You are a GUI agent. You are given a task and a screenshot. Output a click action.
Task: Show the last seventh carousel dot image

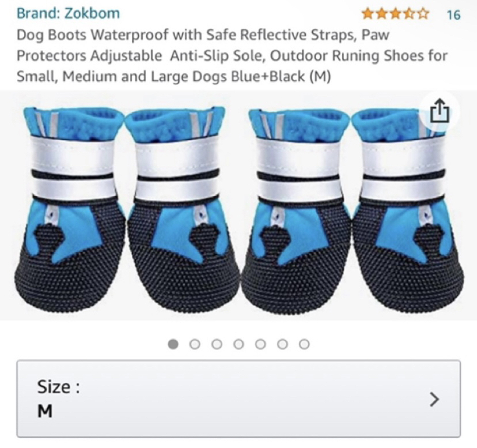(304, 344)
